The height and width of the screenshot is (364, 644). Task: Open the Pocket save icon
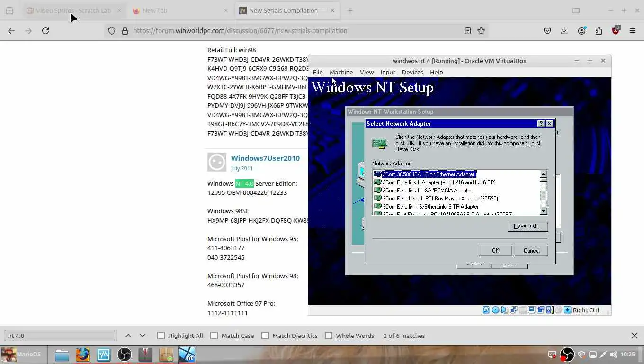pos(547,31)
